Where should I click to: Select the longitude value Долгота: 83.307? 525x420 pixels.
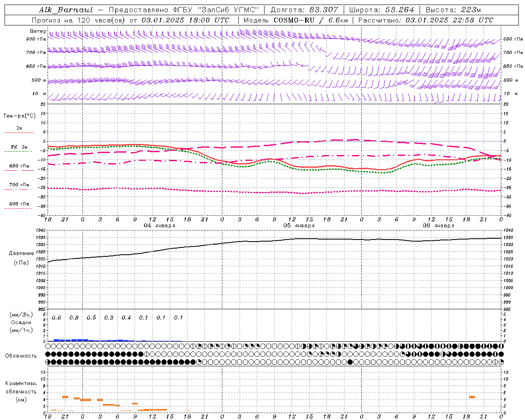coord(304,10)
